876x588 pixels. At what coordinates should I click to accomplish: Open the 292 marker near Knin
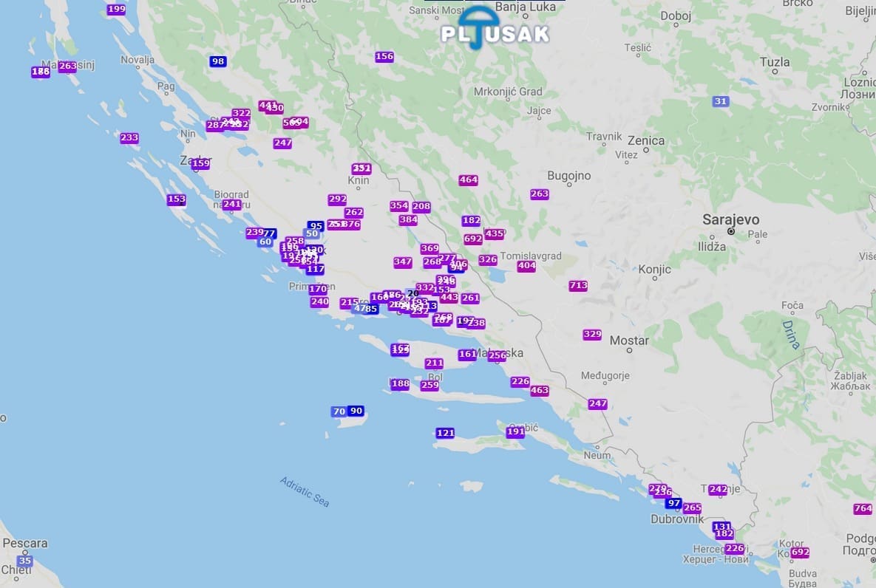tap(337, 199)
